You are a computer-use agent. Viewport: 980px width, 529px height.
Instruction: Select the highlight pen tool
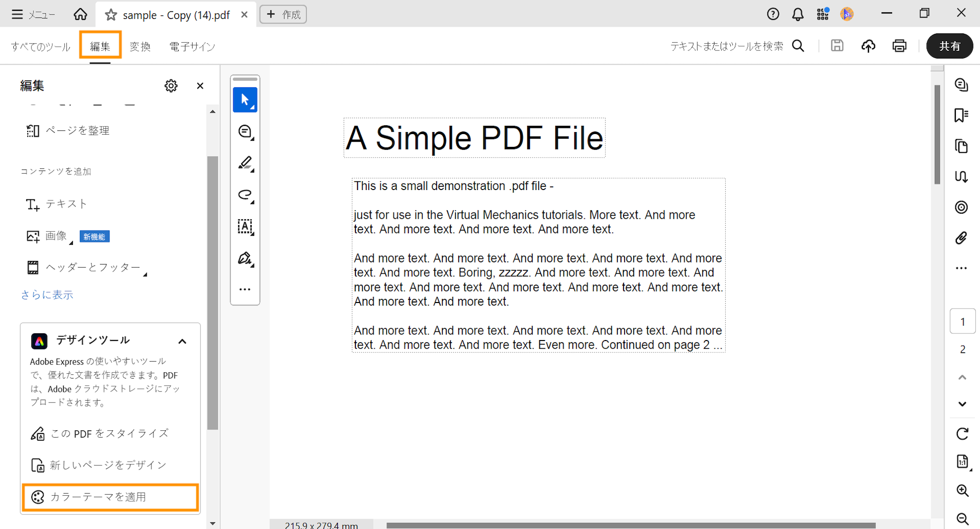[x=245, y=163]
